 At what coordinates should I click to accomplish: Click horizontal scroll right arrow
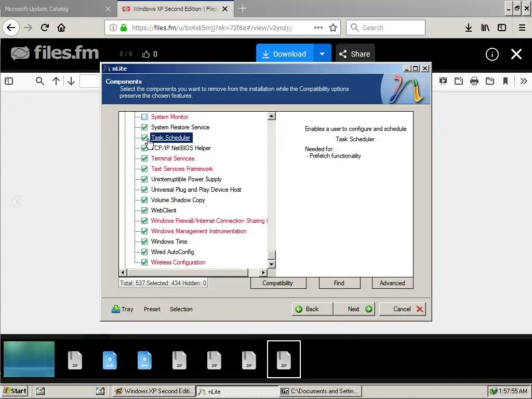(x=263, y=272)
